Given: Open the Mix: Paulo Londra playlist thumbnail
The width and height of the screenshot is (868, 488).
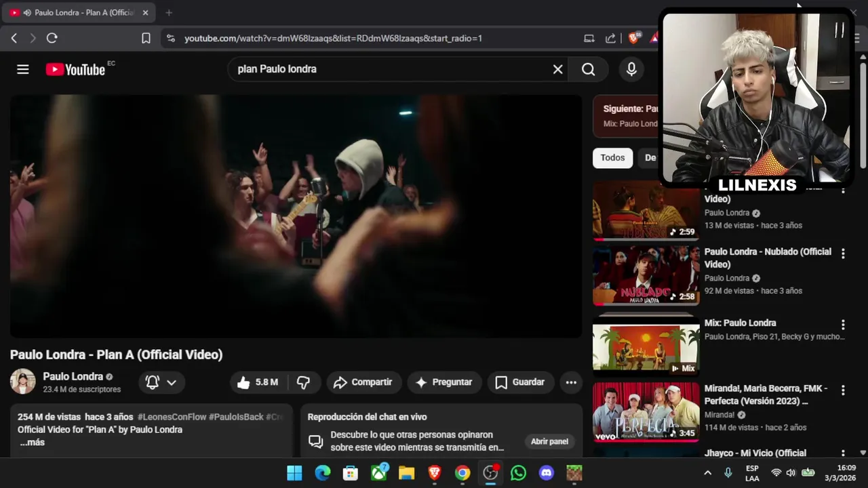Looking at the screenshot, I should coord(646,347).
